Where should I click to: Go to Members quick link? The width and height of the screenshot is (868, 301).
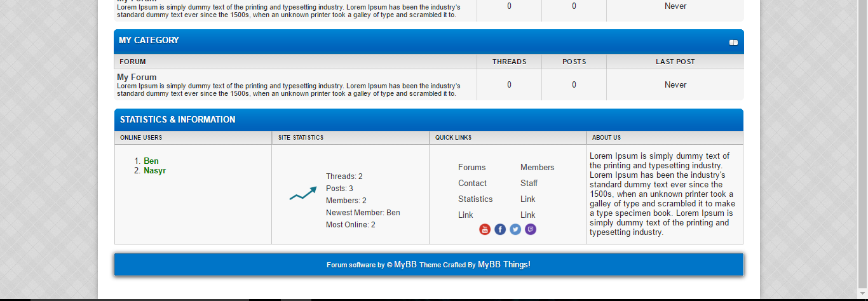pos(537,168)
